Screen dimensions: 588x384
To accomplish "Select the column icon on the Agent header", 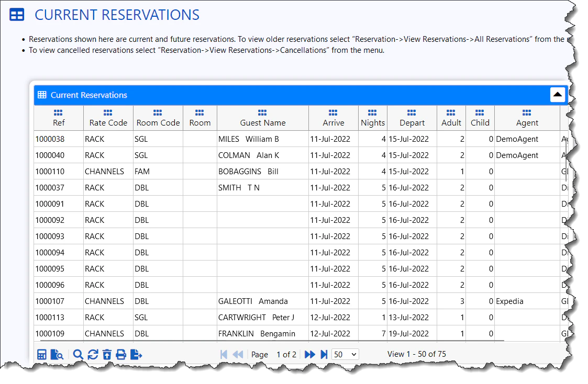I will 527,111.
